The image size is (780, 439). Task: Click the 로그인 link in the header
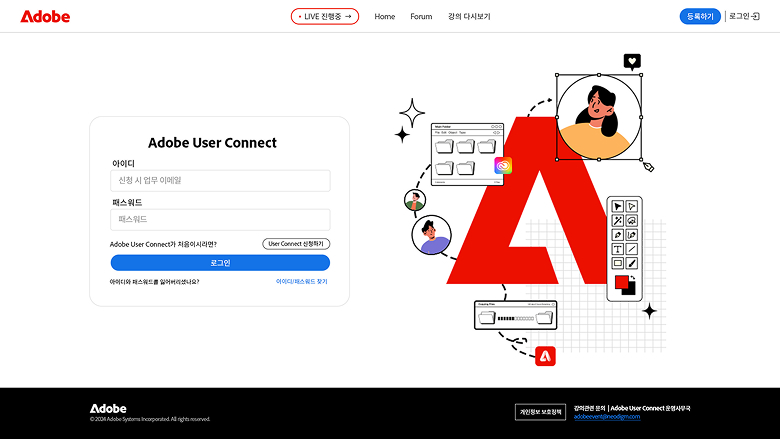coord(739,16)
